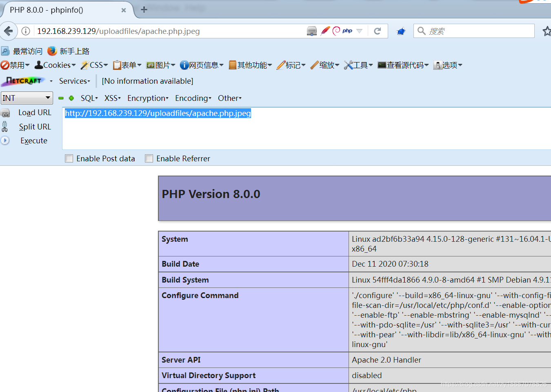
Task: Click the 'Apache 2.0 Handler' value
Action: pyautogui.click(x=387, y=360)
